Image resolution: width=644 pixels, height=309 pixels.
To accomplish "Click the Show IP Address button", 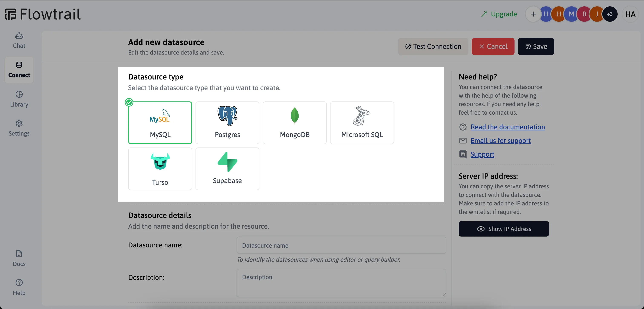I will 503,229.
